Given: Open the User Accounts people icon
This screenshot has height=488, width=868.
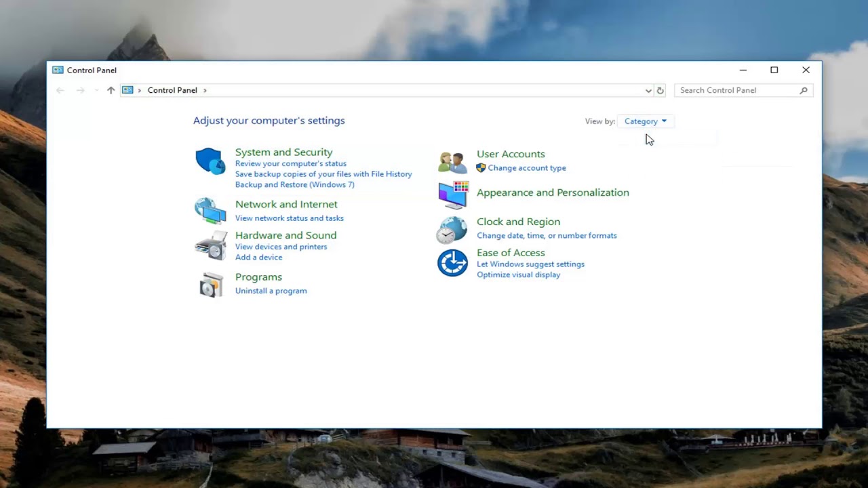Looking at the screenshot, I should [x=452, y=162].
